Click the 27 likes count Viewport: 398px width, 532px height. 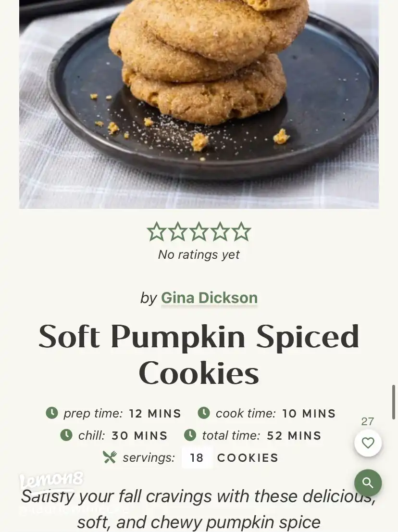[368, 421]
